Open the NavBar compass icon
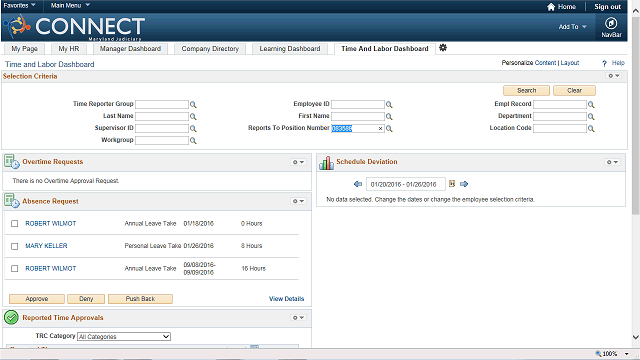 click(x=611, y=24)
